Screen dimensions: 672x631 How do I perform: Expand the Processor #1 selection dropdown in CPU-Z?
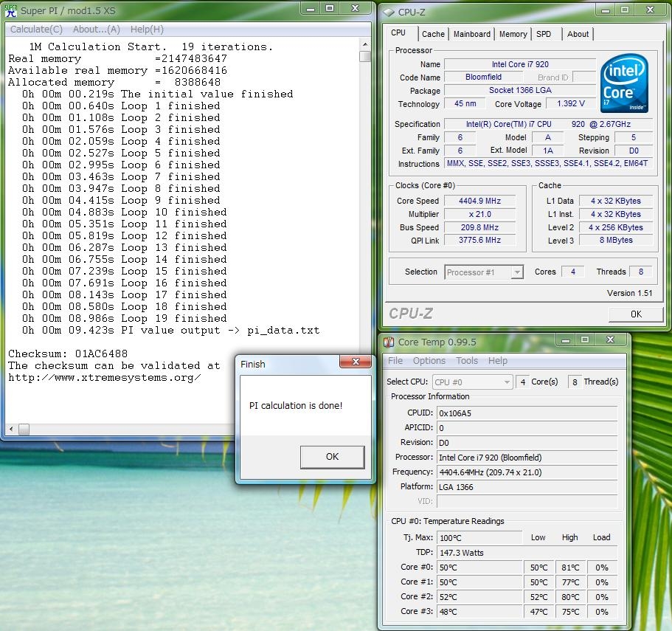pyautogui.click(x=517, y=272)
